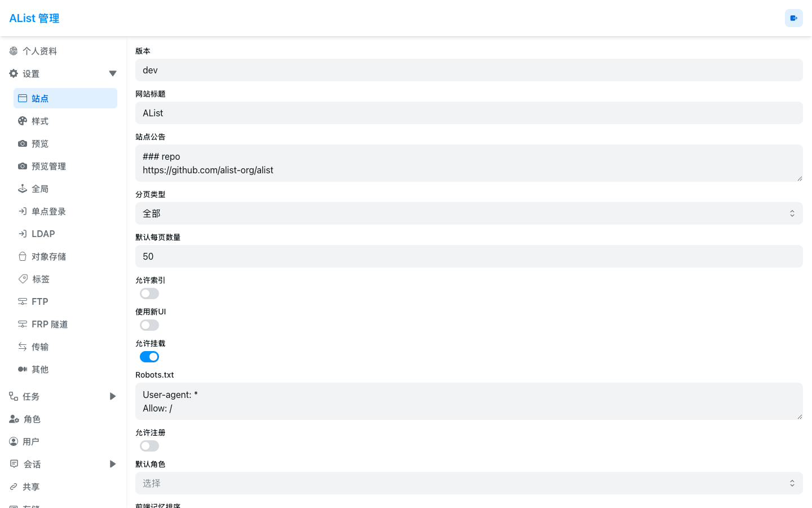This screenshot has width=812, height=508.
Task: Open FTP settings
Action: [65, 301]
